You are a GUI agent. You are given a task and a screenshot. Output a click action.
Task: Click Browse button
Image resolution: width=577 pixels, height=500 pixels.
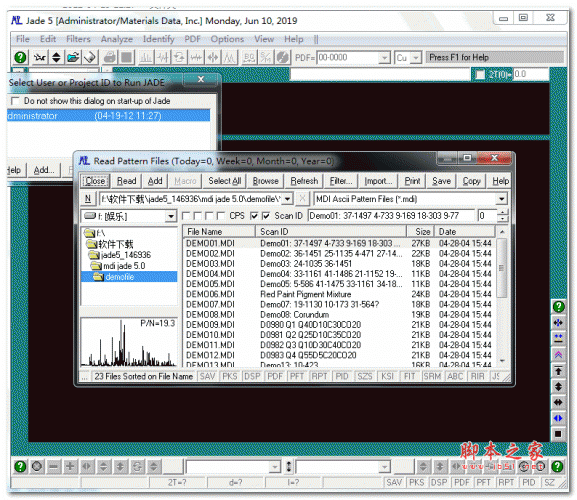click(265, 181)
